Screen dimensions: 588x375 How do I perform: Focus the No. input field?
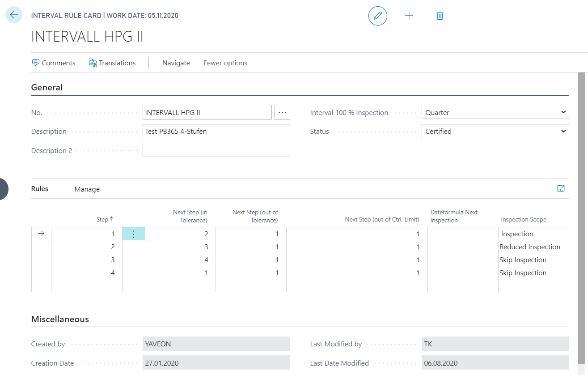(x=207, y=112)
